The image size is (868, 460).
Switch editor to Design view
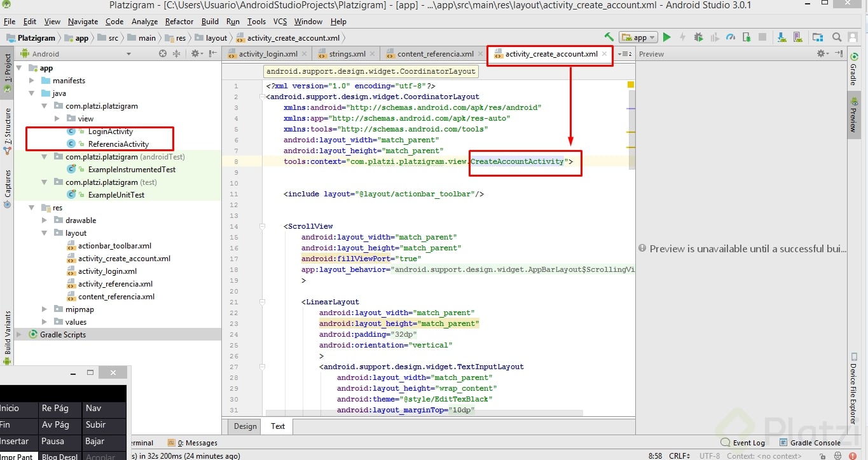(245, 426)
